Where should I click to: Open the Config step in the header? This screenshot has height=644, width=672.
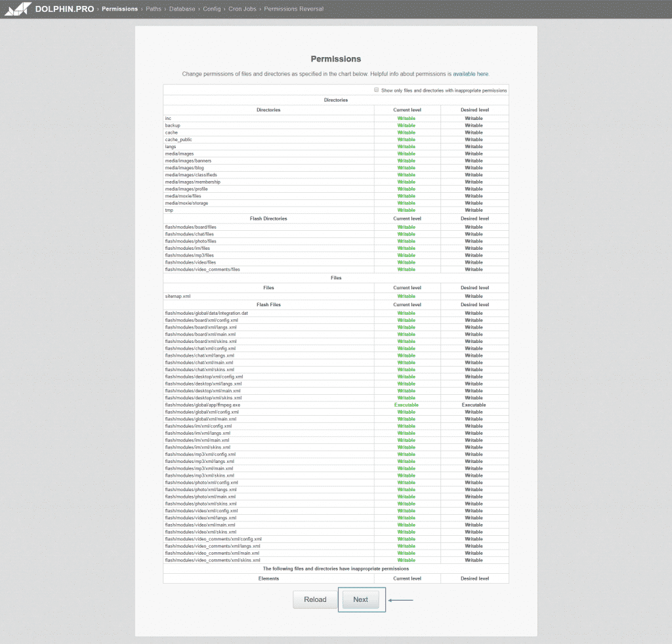tap(211, 9)
